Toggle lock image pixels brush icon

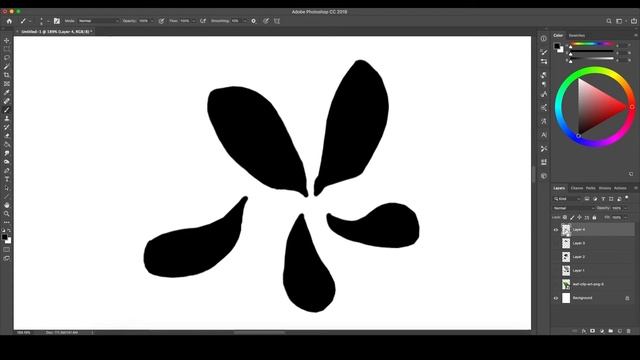[x=572, y=218]
